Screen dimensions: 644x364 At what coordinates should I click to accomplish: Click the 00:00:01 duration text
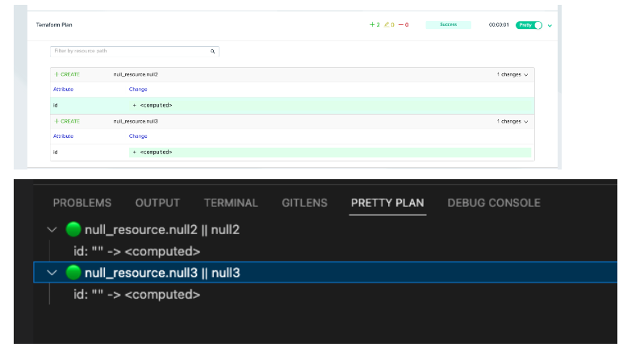(x=499, y=25)
